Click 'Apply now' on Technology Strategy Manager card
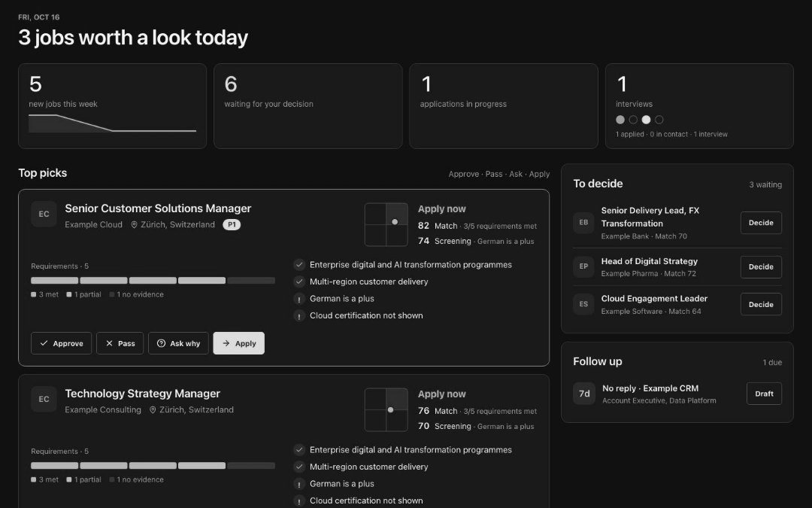This screenshot has width=812, height=508. (x=442, y=394)
